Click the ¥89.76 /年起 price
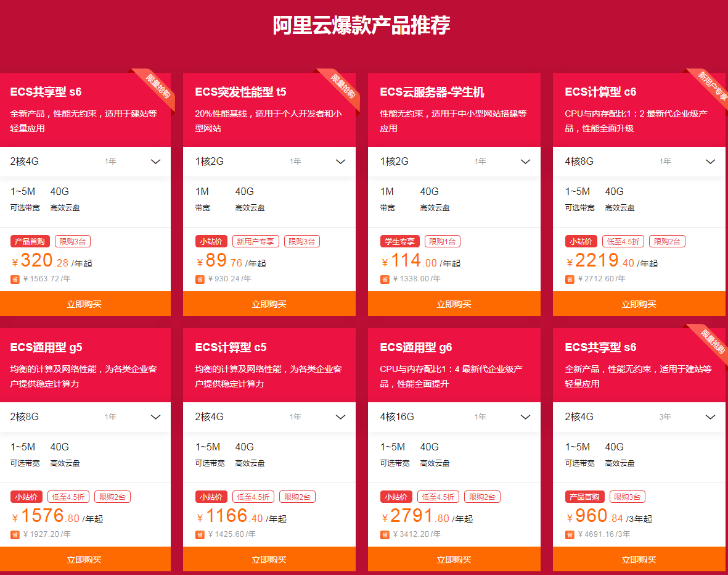Image resolution: width=728 pixels, height=575 pixels. coord(231,261)
